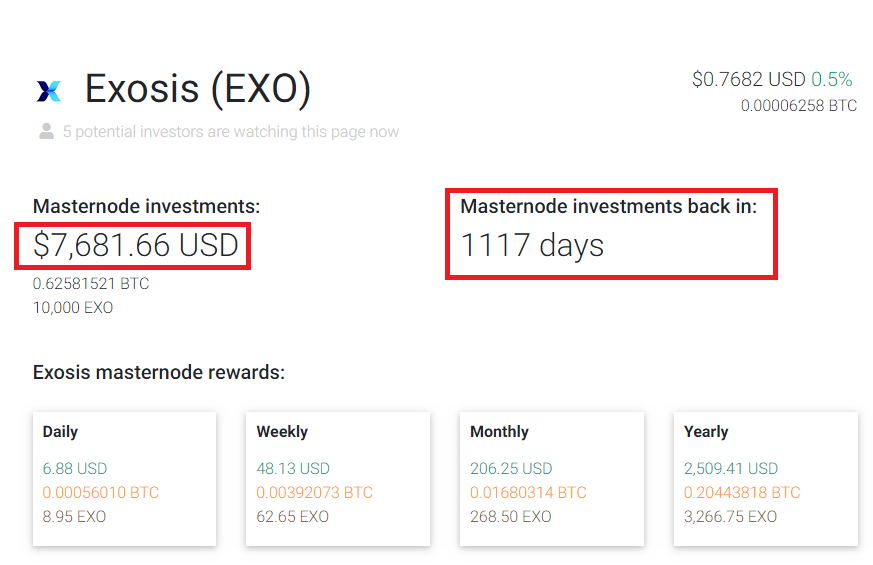Click the 10,000 EXO collateral amount
This screenshot has width=873, height=565.
(x=73, y=308)
